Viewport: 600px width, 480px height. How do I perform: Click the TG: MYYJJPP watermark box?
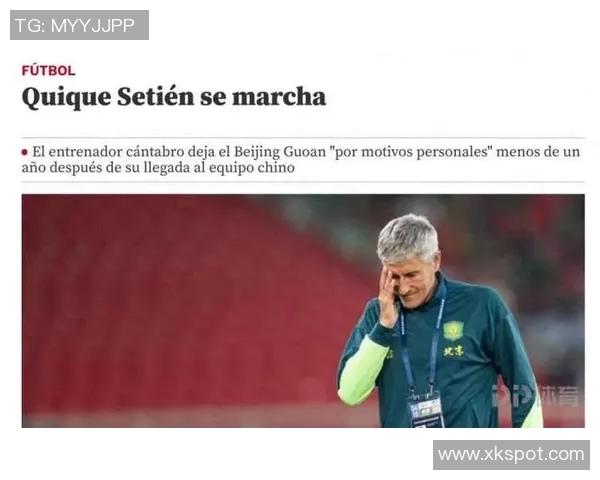point(79,25)
